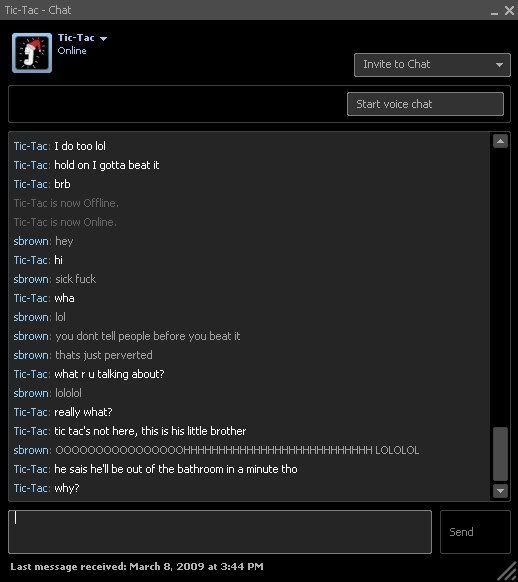Minimize the Tic-Tac chat window
This screenshot has width=518, height=582.
pos(494,12)
